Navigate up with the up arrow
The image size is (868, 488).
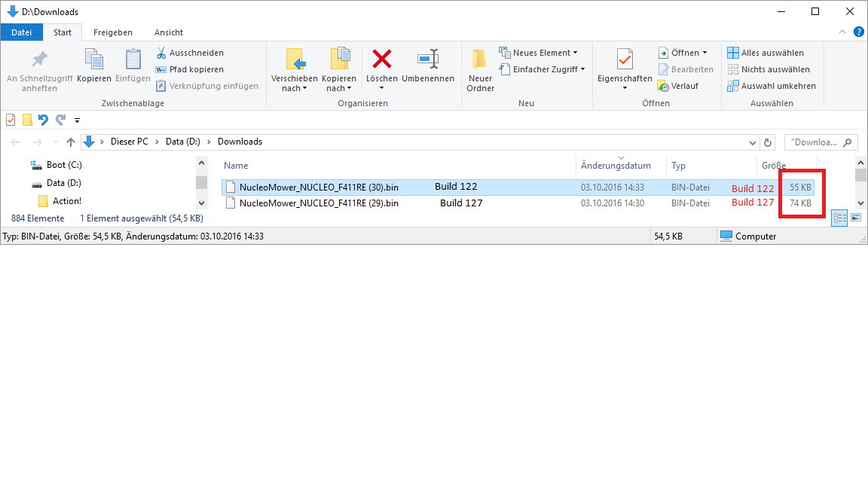(71, 142)
